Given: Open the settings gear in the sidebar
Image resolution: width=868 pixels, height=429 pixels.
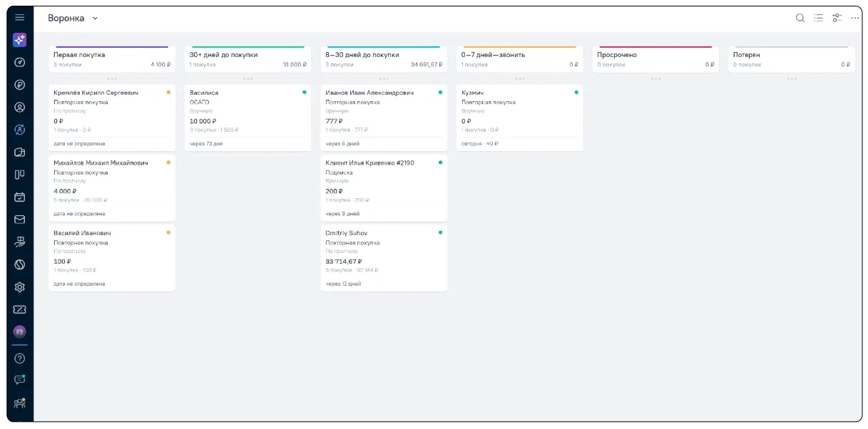Looking at the screenshot, I should [19, 287].
